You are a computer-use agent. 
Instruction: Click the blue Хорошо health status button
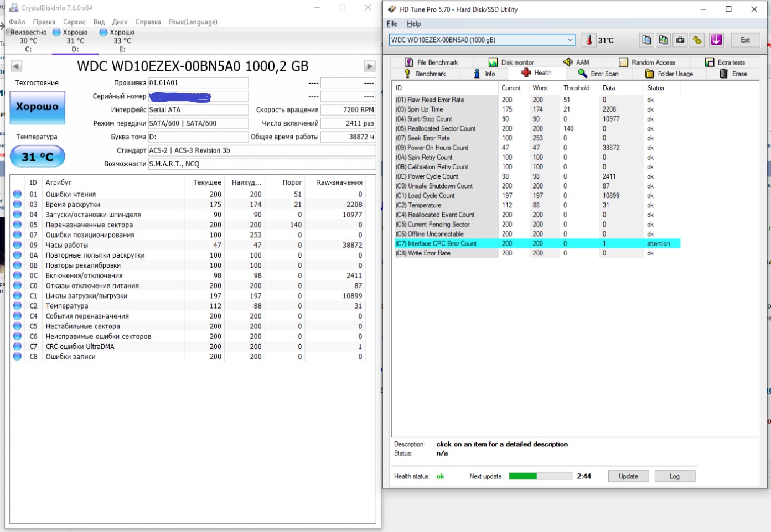37,107
